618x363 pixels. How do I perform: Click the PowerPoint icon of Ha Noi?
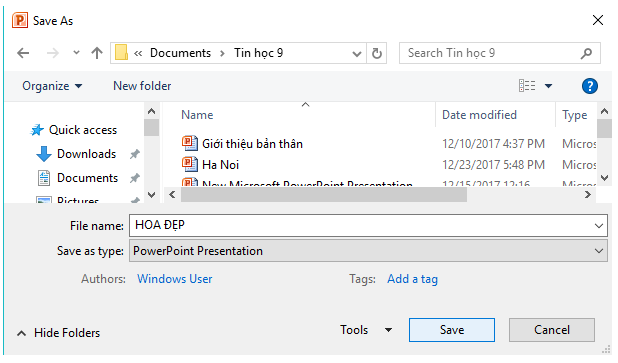point(190,164)
